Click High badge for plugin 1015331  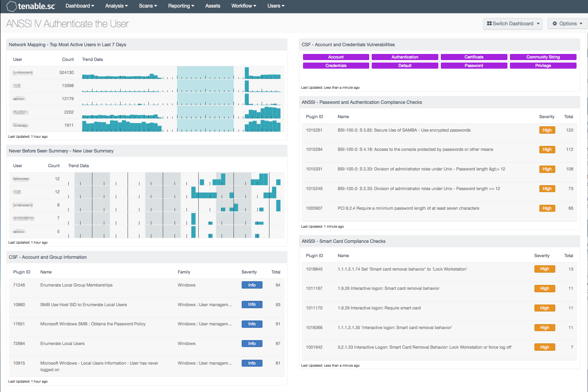547,169
